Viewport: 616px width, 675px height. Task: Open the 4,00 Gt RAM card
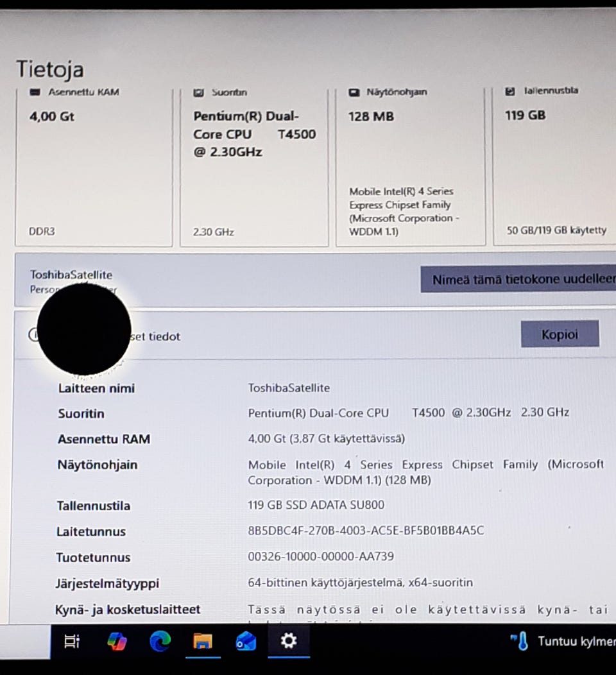point(94,167)
